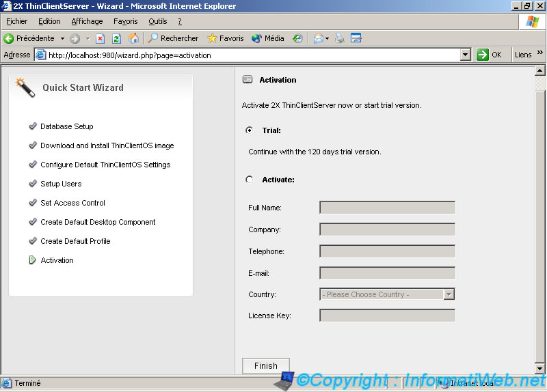
Task: Click the Activation step in wizard list
Action: [57, 260]
